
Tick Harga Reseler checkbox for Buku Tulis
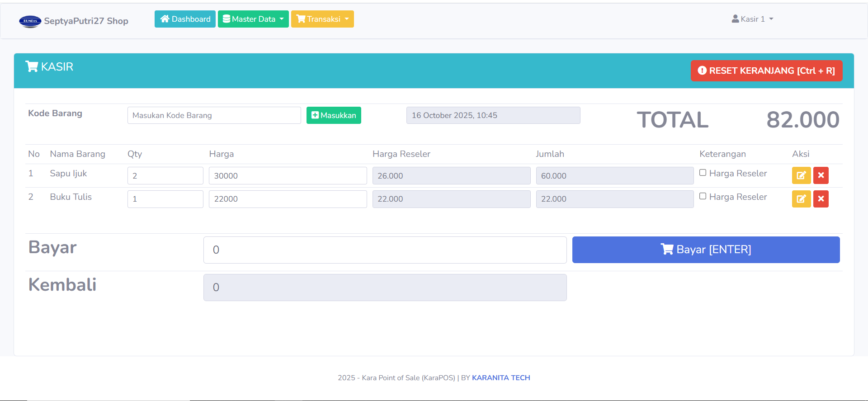703,196
